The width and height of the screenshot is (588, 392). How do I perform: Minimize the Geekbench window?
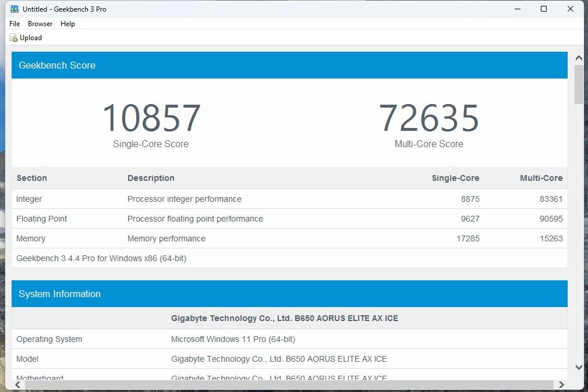[x=518, y=9]
